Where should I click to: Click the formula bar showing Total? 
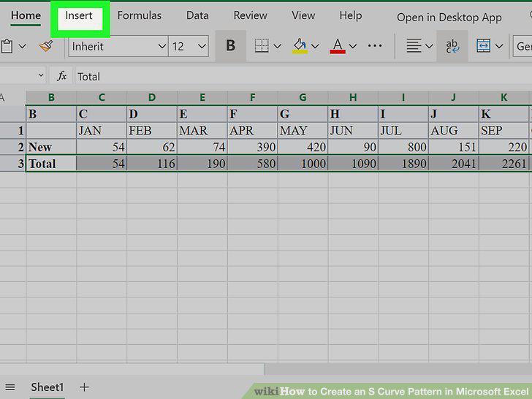point(303,76)
